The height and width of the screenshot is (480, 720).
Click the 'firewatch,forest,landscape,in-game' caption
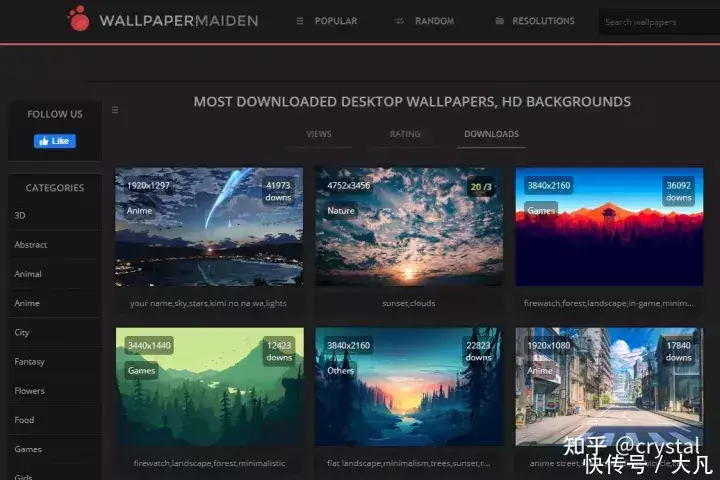click(x=609, y=303)
